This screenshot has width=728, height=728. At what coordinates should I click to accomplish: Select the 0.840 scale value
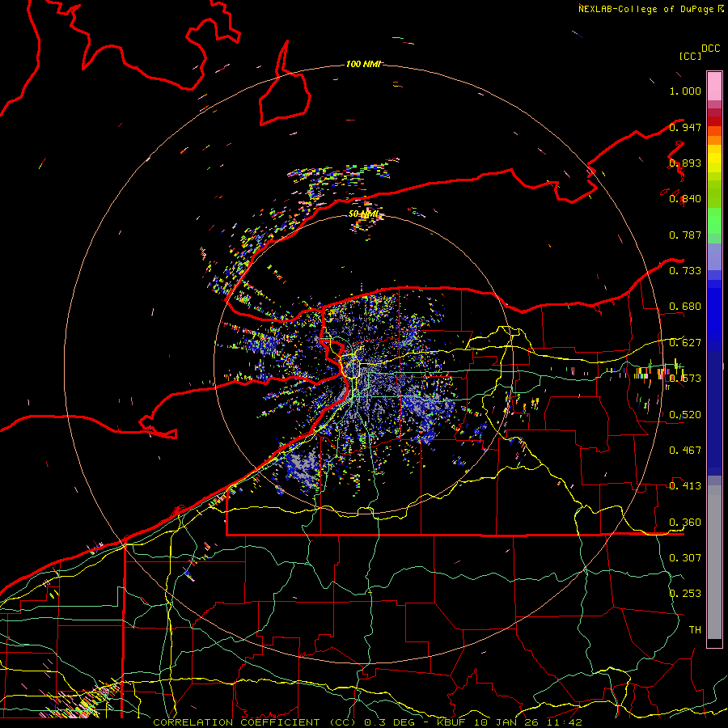[x=685, y=199]
